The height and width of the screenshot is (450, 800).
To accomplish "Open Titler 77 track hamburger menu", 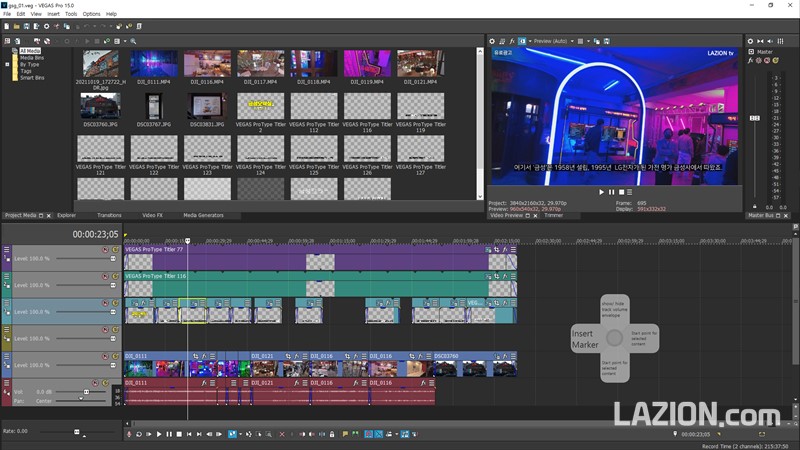I will pyautogui.click(x=7, y=250).
